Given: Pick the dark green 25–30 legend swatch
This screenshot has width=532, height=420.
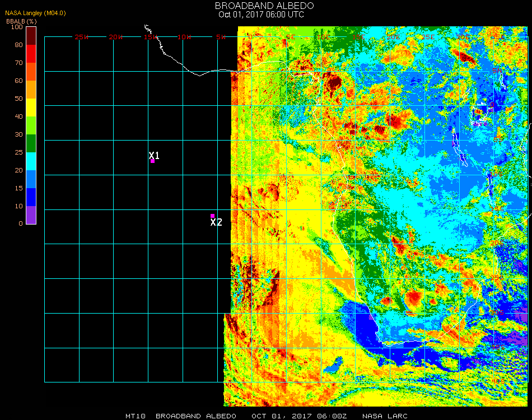Looking at the screenshot, I should (31, 143).
